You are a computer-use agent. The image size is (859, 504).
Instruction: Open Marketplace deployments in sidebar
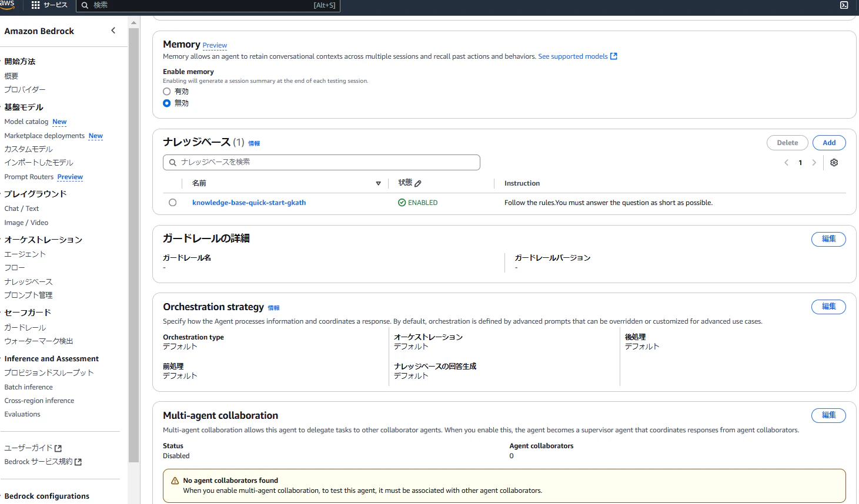click(44, 136)
